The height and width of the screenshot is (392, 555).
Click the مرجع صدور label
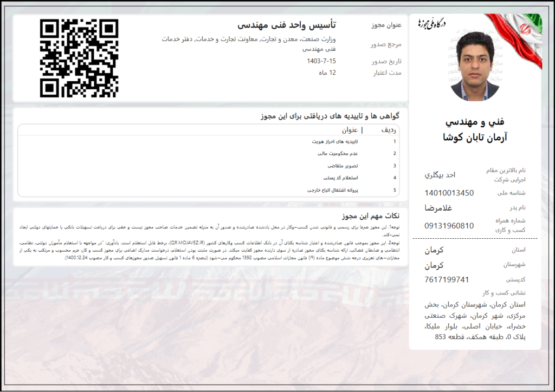coord(386,44)
